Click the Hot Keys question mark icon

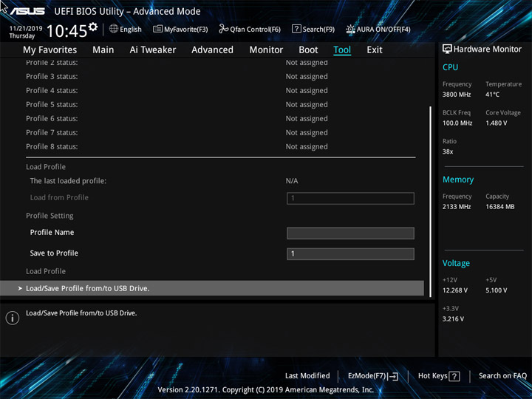(454, 376)
